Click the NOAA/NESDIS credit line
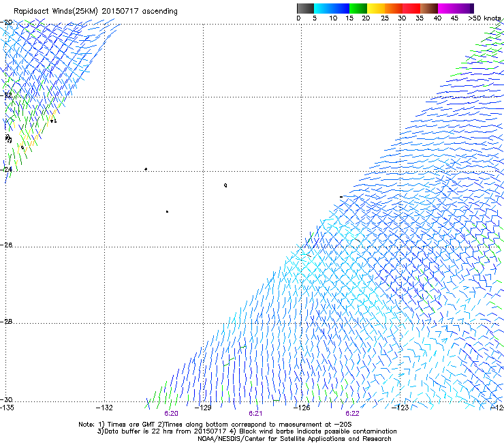This screenshot has height=443, width=504. point(294,439)
